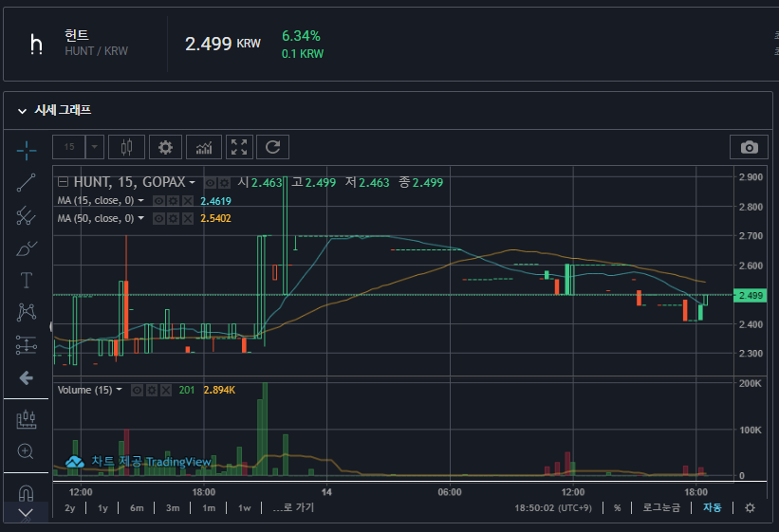Set time range to 3m
Image resolution: width=779 pixels, height=532 pixels.
click(173, 508)
